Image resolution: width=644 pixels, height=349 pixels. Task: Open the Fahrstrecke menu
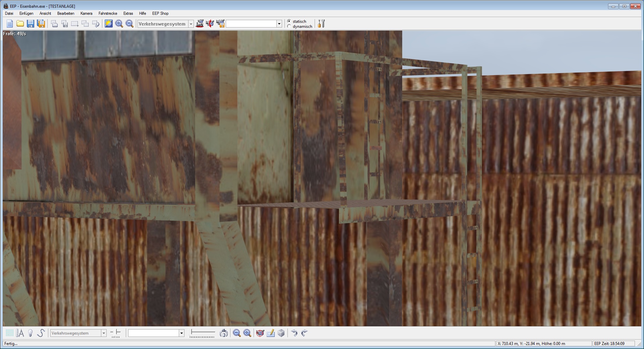108,13
